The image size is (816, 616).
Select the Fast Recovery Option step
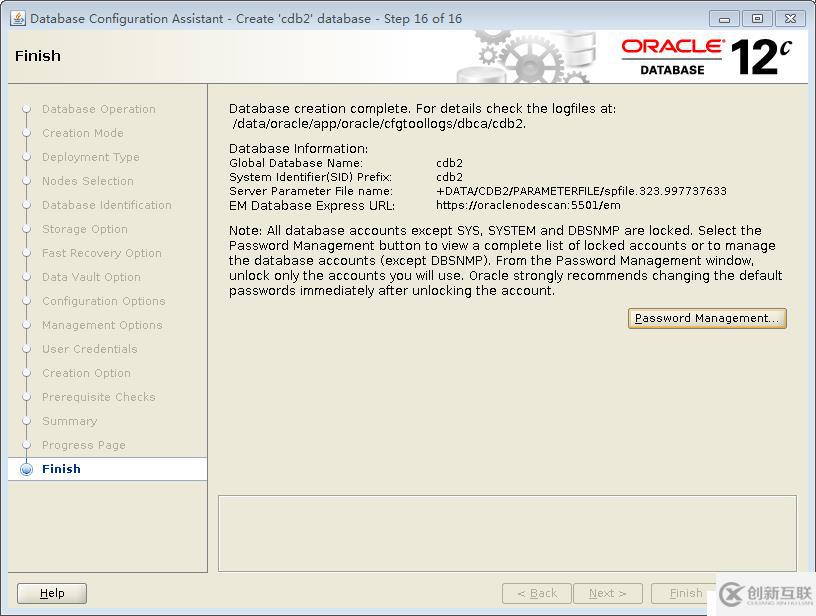(x=102, y=253)
